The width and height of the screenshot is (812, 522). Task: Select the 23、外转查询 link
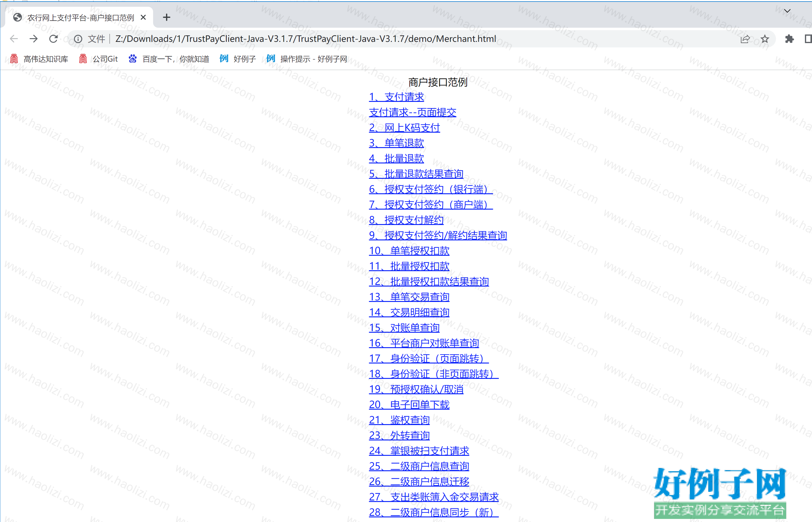pyautogui.click(x=399, y=435)
